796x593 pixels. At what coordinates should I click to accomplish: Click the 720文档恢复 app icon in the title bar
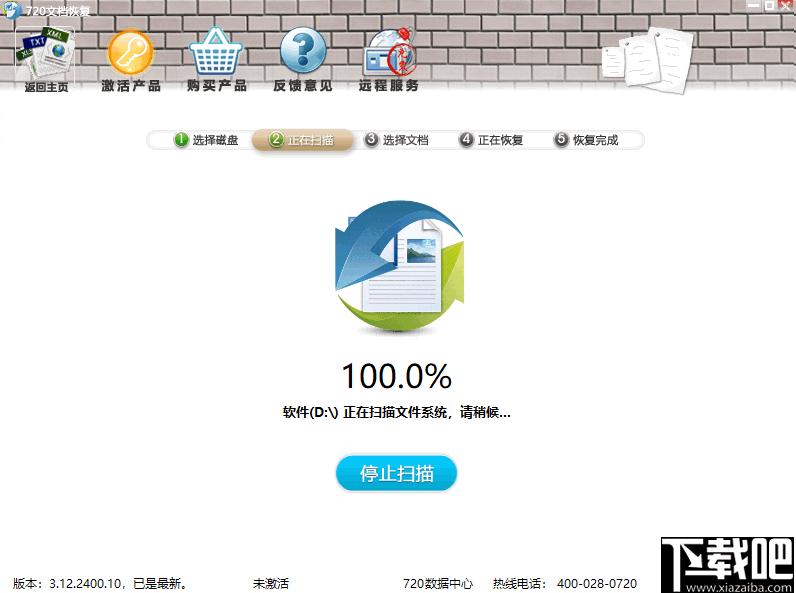point(11,10)
